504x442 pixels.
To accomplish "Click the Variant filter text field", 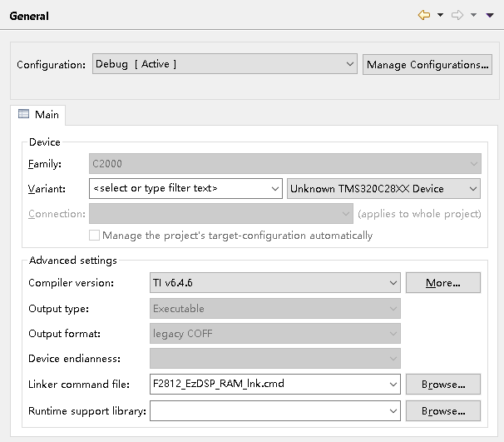I will [x=179, y=189].
